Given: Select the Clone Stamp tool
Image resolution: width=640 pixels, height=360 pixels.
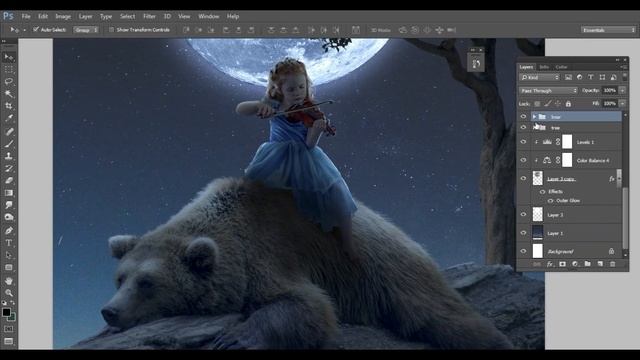Looking at the screenshot, I should coord(9,156).
